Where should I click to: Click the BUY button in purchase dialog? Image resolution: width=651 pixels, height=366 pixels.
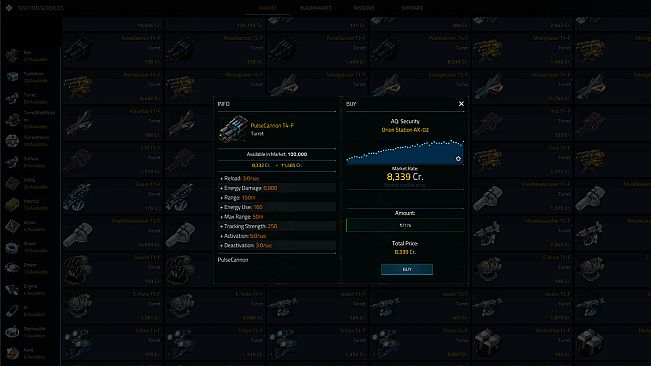tap(407, 269)
